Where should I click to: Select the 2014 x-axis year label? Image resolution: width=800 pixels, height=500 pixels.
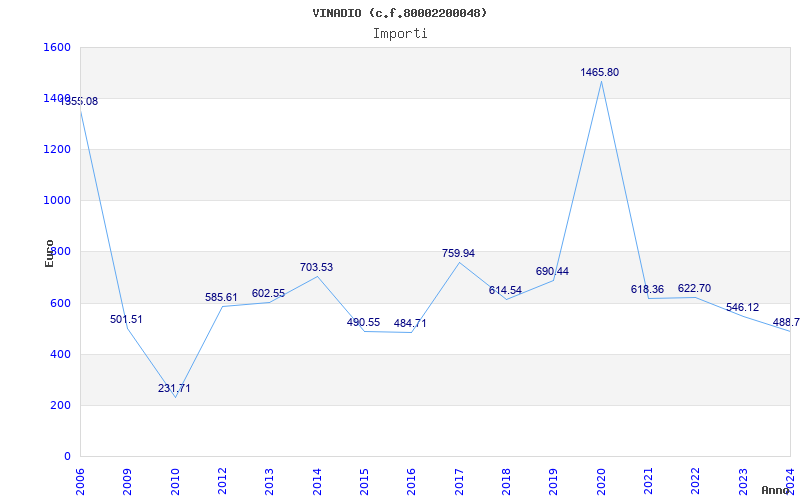tap(317, 481)
